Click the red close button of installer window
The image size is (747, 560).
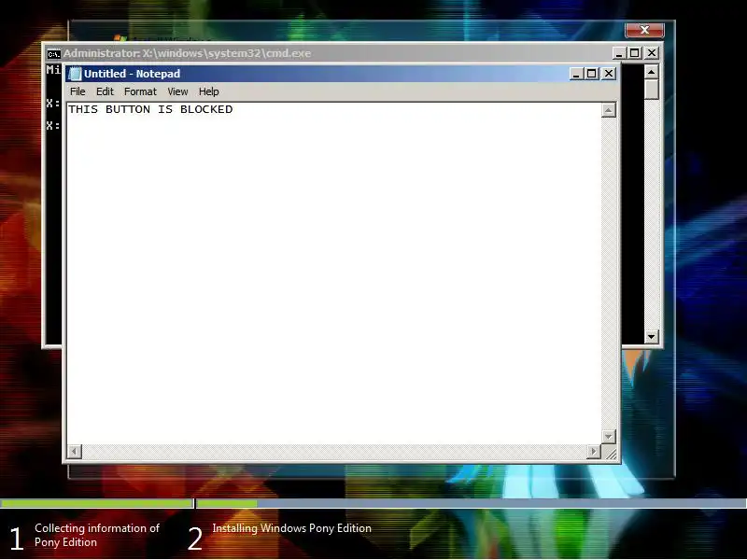point(644,30)
